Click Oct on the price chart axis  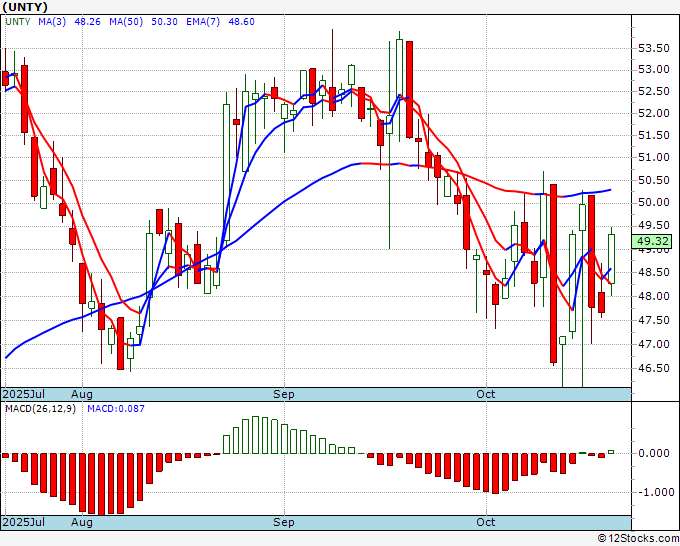point(485,394)
